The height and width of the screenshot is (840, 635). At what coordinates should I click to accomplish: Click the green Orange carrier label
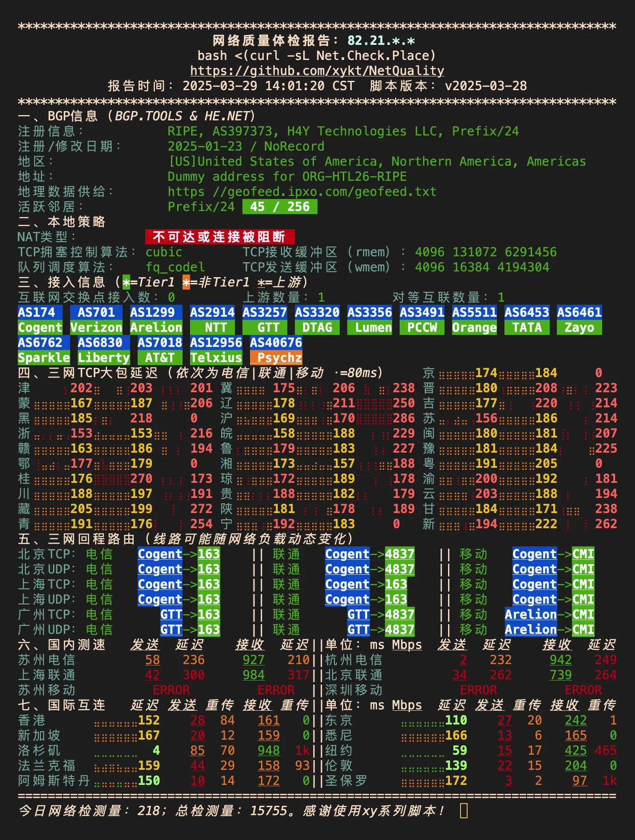pyautogui.click(x=474, y=327)
